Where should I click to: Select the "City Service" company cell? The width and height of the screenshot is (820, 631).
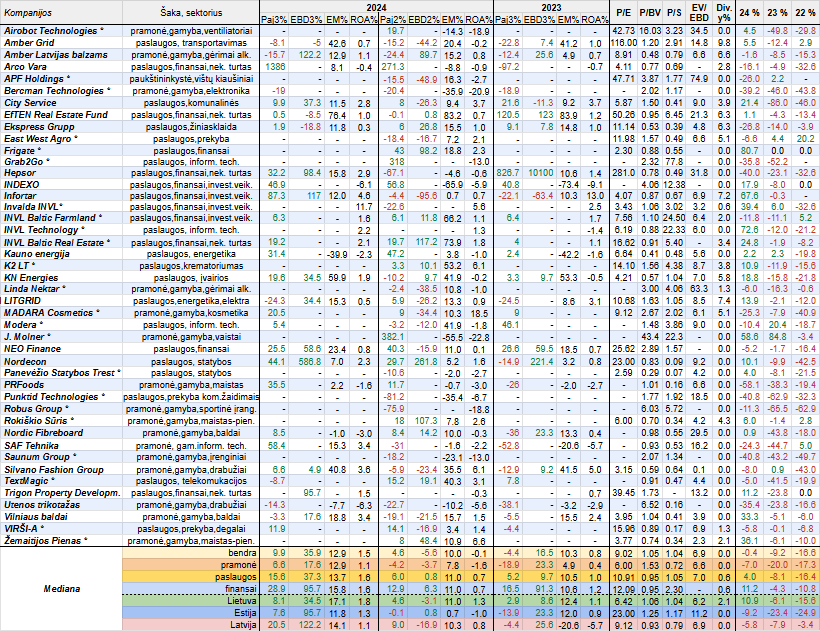click(x=61, y=103)
